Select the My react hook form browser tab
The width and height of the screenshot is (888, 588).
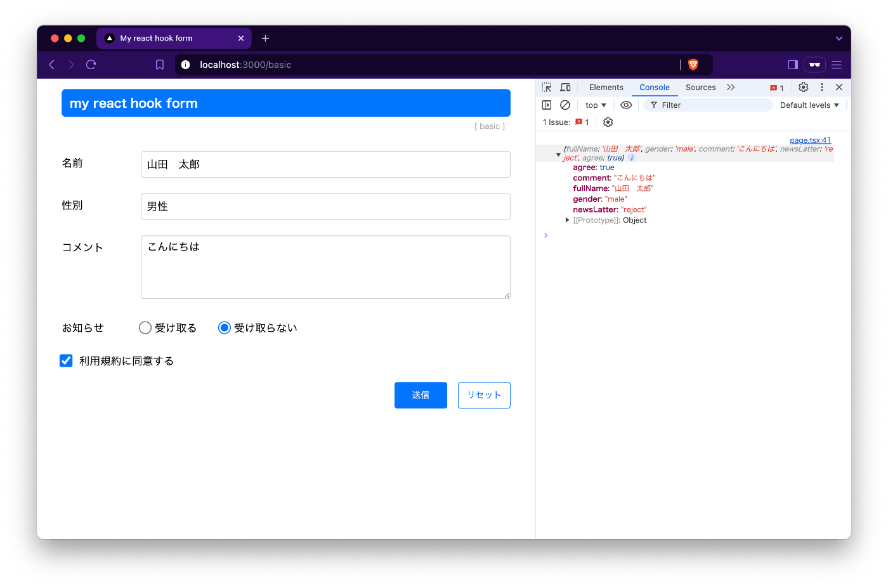tap(174, 38)
